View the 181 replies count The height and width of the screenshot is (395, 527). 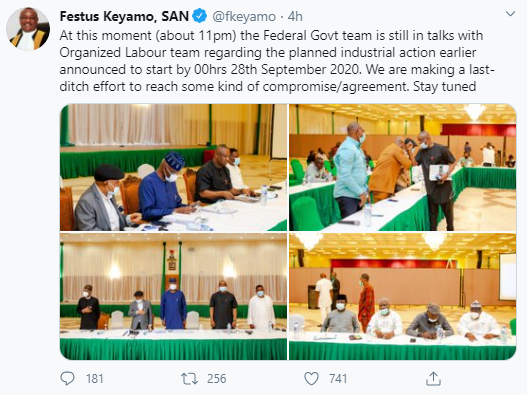(x=94, y=379)
